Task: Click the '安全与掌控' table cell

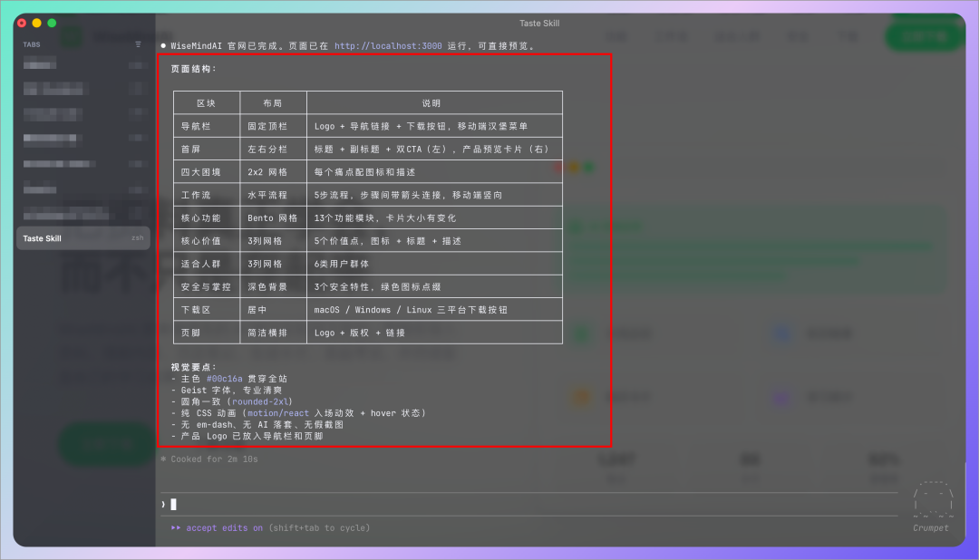Action: coord(206,287)
